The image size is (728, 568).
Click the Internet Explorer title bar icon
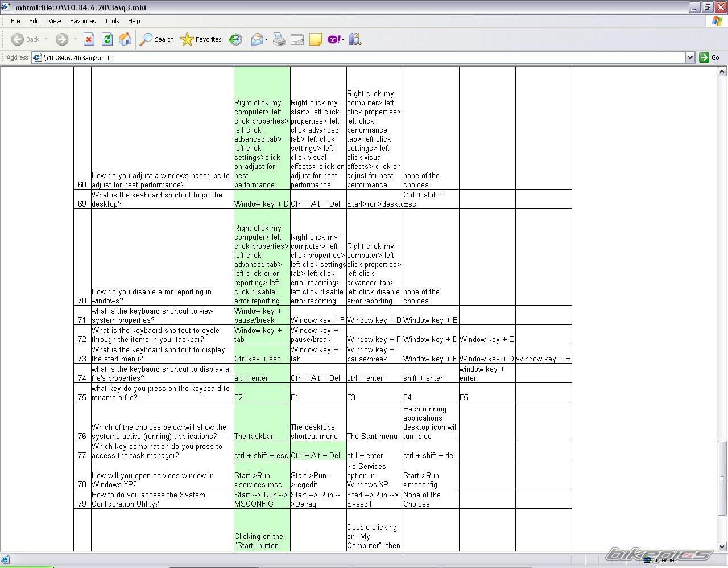(6, 7)
